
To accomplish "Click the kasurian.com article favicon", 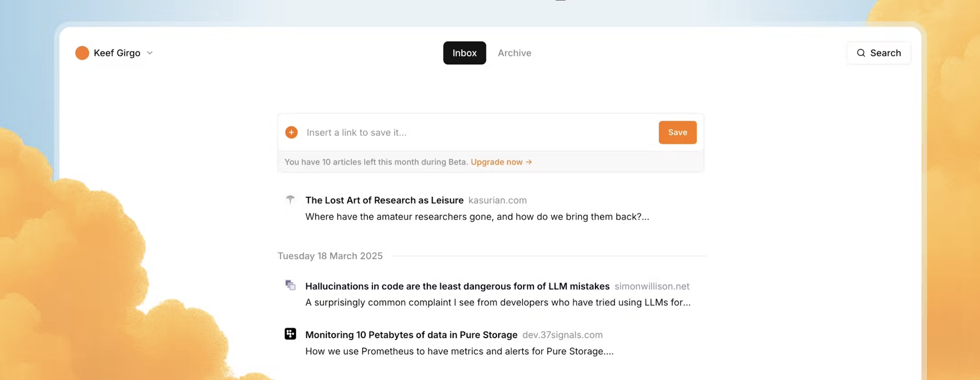I will [x=290, y=200].
